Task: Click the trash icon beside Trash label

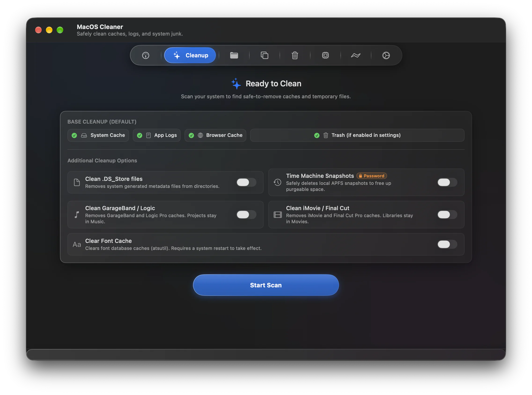Action: pyautogui.click(x=325, y=135)
